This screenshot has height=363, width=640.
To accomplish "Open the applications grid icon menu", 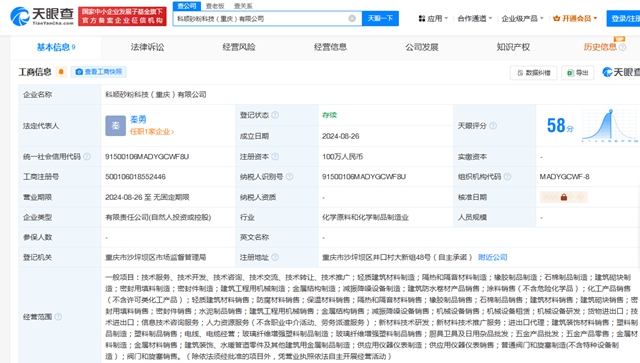I will tap(422, 18).
